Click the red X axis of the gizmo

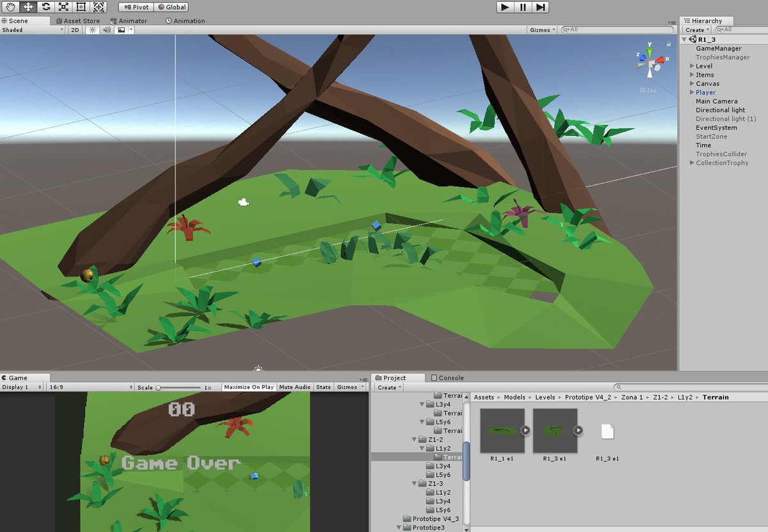click(x=660, y=60)
